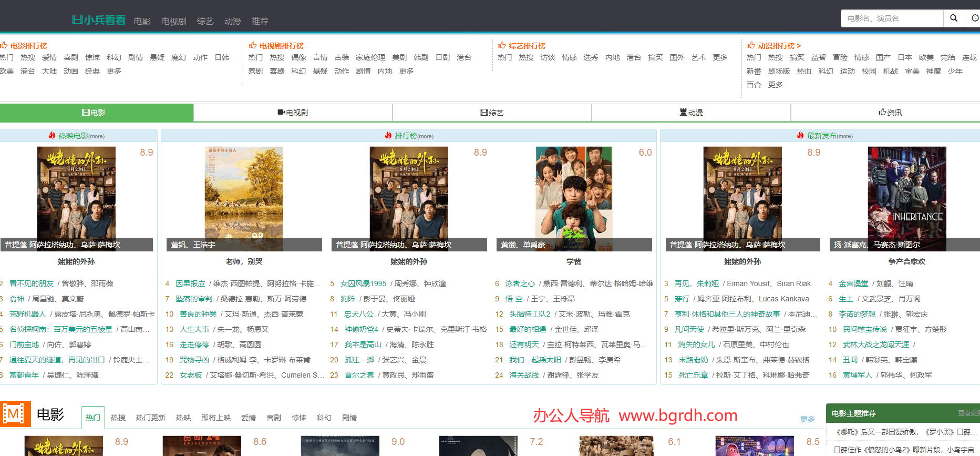Click 查看更多 in 电影主题推荐 header
Screen dimensions: 980x456
pos(968,413)
